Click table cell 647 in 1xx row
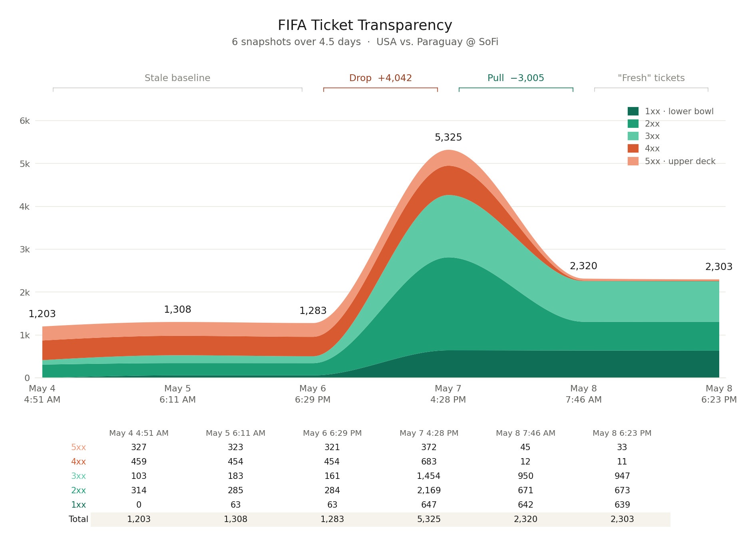Viewport: 756px width, 546px height. [x=429, y=505]
